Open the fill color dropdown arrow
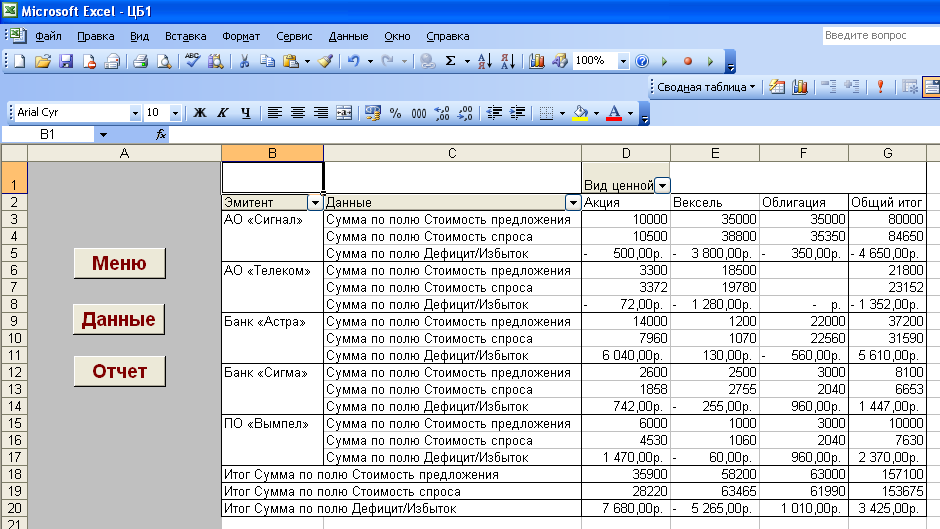The image size is (940, 529). (x=596, y=113)
